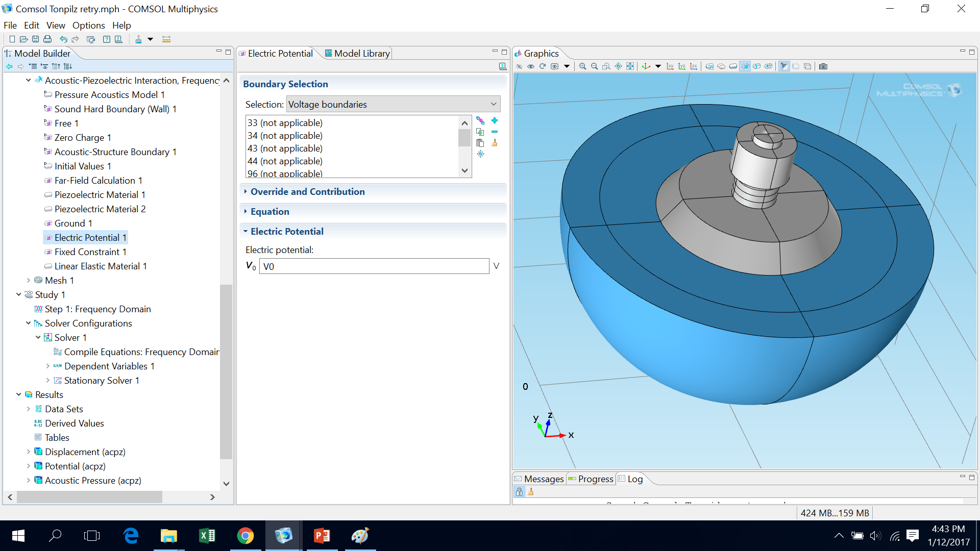Click the V0 electric potential field
This screenshot has height=551, width=980.
click(374, 266)
